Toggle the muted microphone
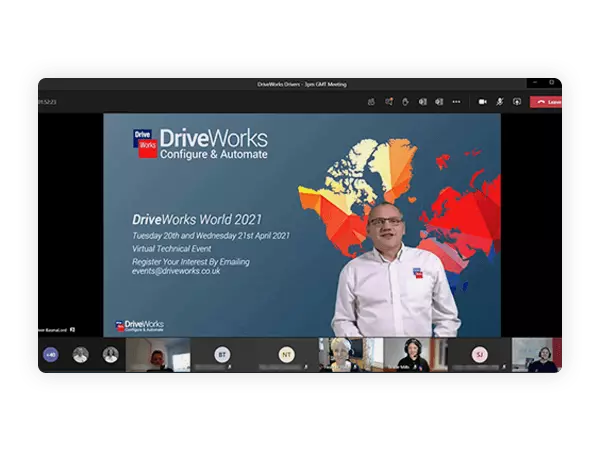The height and width of the screenshot is (450, 600). 500,102
